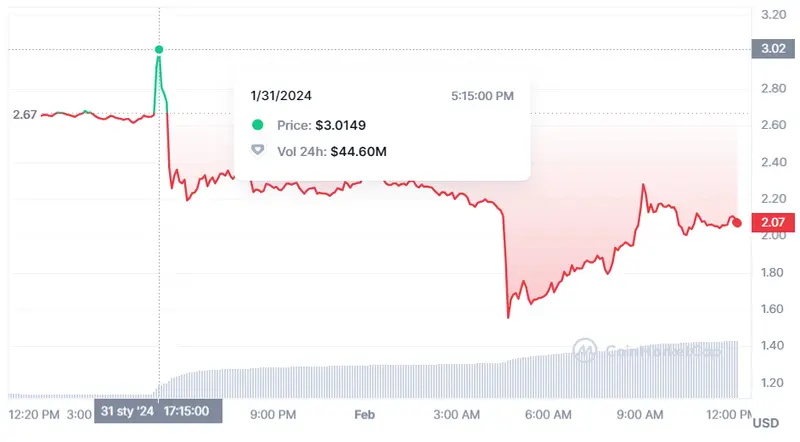Click the 12:20 PM time axis label

click(x=32, y=412)
